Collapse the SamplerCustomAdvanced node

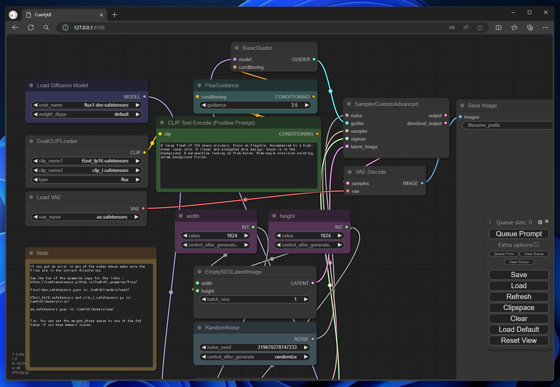pyautogui.click(x=349, y=104)
